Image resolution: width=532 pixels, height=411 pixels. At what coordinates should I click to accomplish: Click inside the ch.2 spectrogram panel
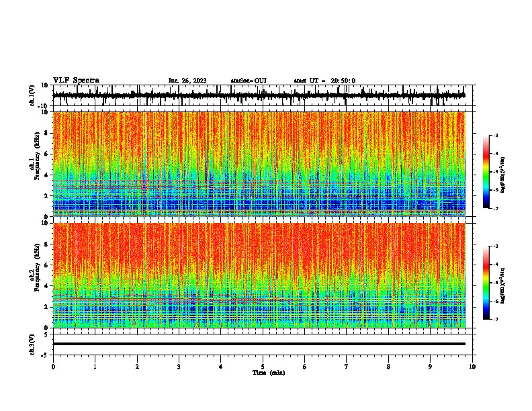pyautogui.click(x=259, y=275)
